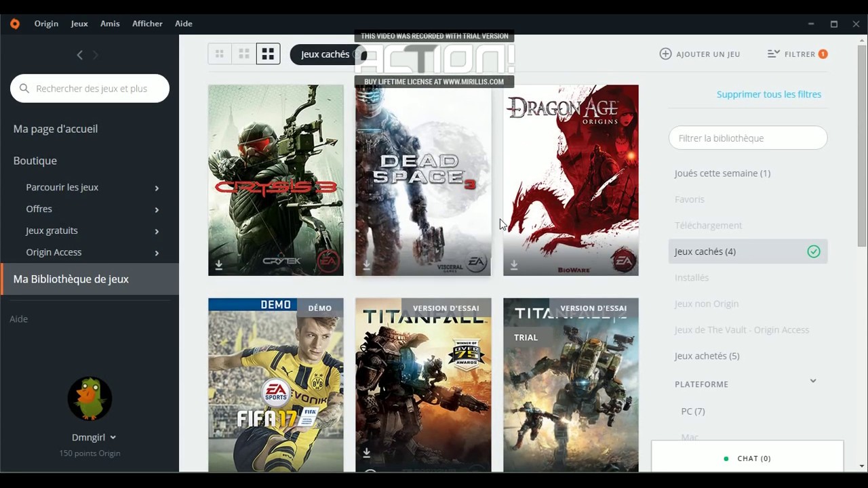
Task: Go forward with the right navigation arrow
Action: pyautogui.click(x=95, y=55)
